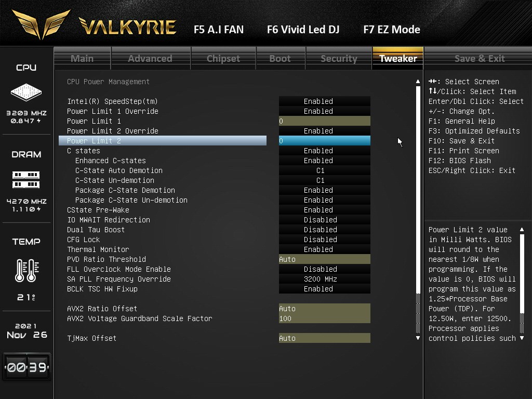Toggle CFG Lock Disabled value
This screenshot has height=399, width=532.
click(324, 239)
